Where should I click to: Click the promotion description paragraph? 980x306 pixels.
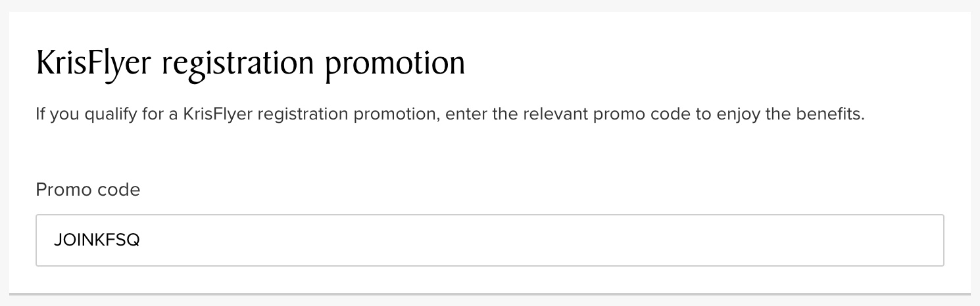click(x=450, y=116)
